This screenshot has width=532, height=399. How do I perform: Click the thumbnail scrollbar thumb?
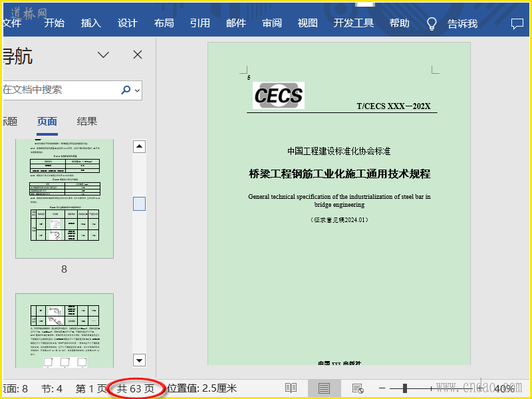[139, 203]
